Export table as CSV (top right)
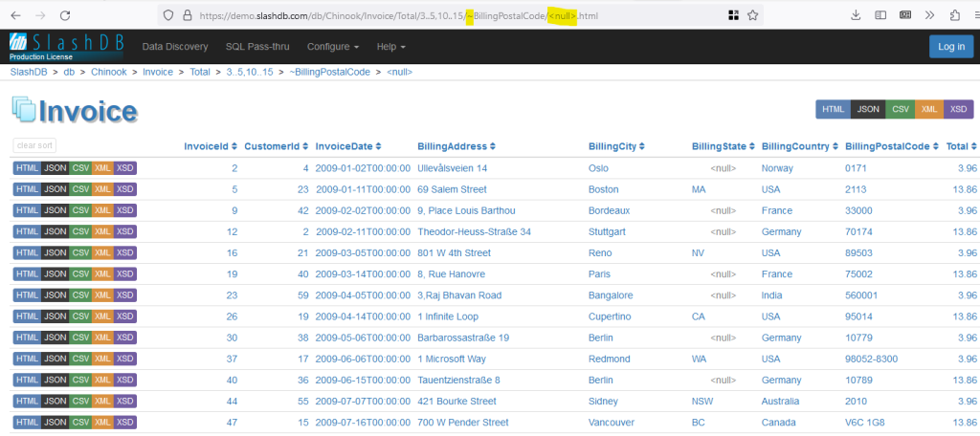 [900, 109]
